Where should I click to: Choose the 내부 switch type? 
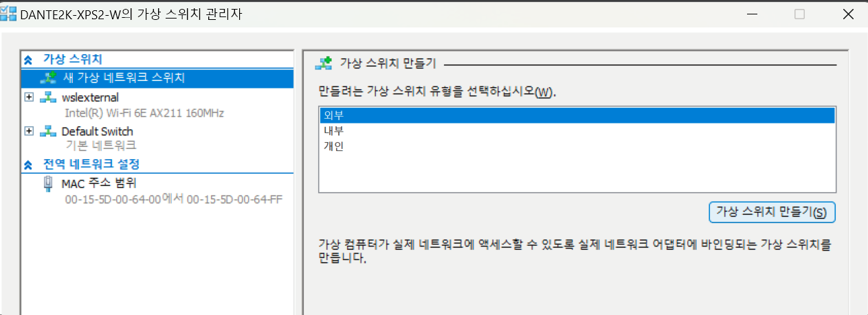click(x=577, y=130)
